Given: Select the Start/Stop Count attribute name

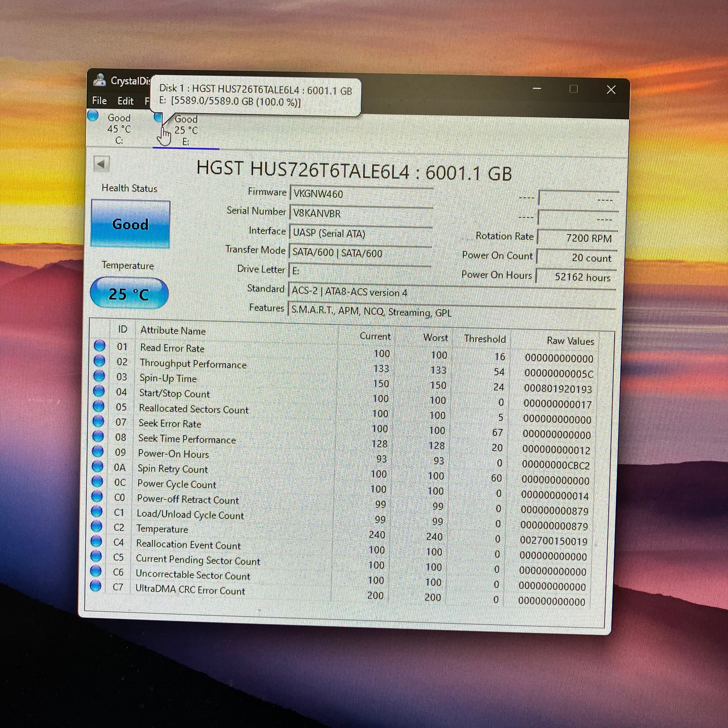Looking at the screenshot, I should point(174,394).
